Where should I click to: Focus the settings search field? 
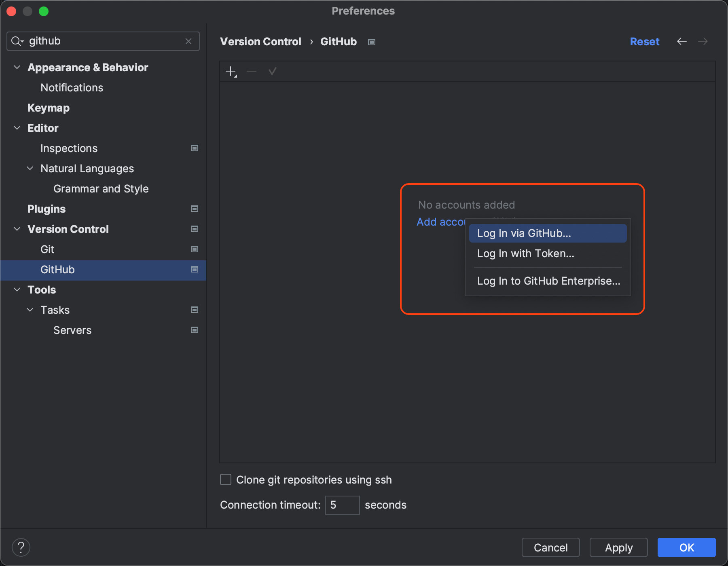click(103, 41)
